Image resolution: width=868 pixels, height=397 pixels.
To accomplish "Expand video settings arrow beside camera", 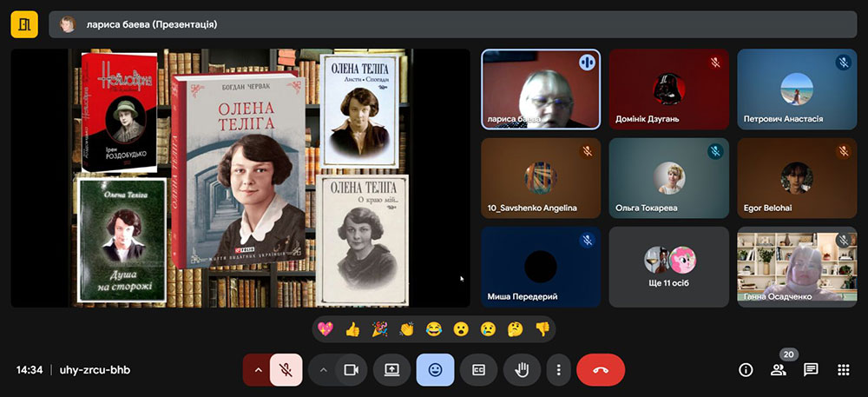I will point(323,369).
